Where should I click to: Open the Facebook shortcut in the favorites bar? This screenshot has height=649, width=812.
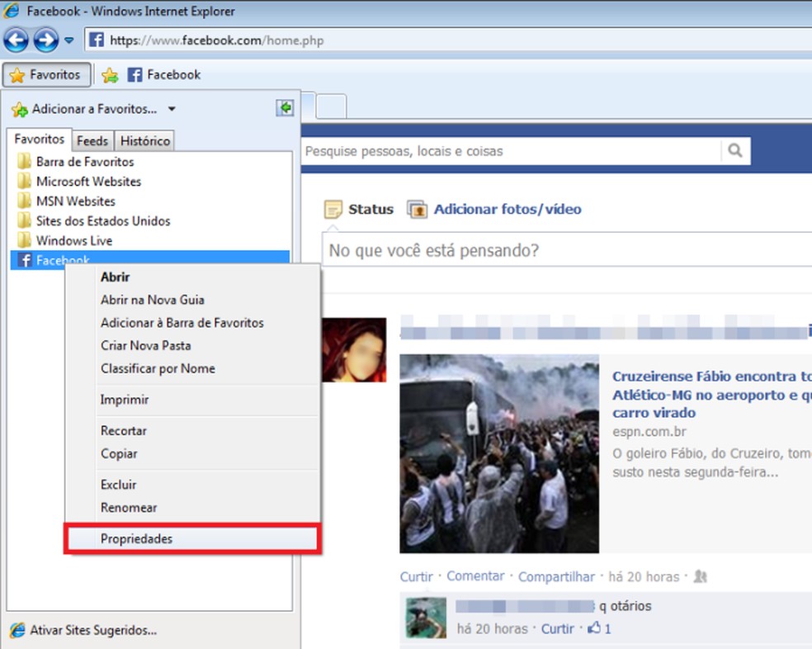pos(164,74)
